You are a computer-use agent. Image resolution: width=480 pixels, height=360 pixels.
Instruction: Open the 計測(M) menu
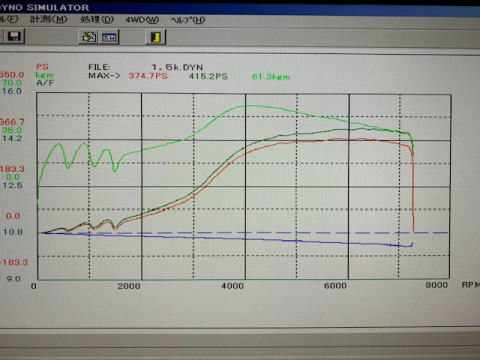[x=49, y=19]
